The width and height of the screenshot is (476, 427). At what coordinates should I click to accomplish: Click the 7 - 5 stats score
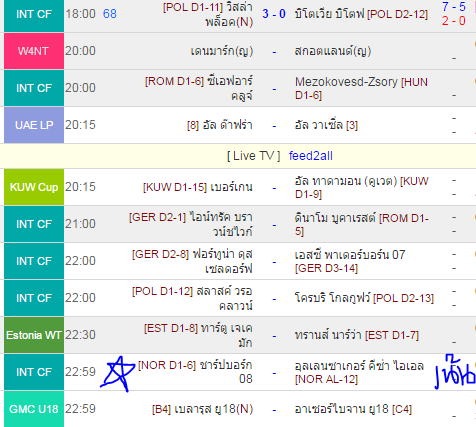click(454, 6)
